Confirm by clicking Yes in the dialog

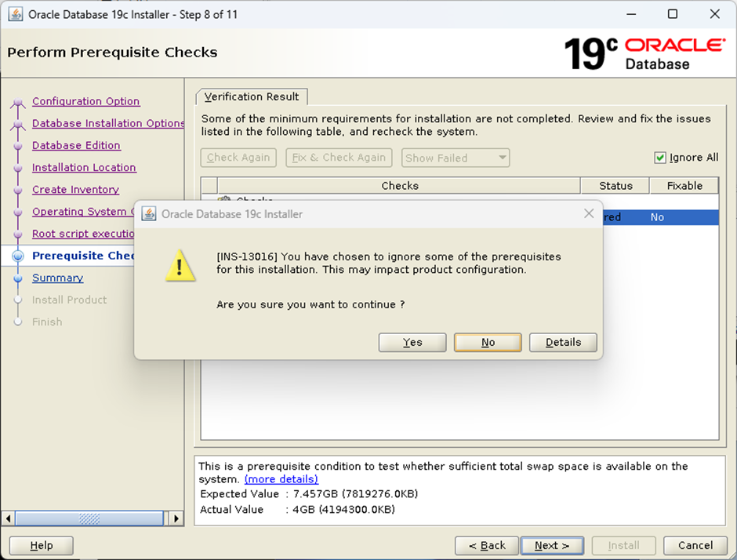click(x=412, y=342)
